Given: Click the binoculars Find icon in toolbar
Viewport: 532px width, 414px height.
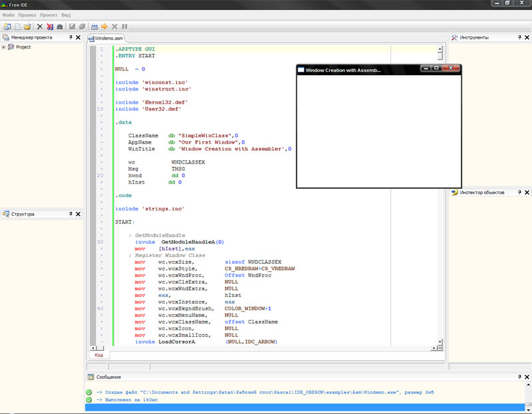Looking at the screenshot, I should coord(59,27).
